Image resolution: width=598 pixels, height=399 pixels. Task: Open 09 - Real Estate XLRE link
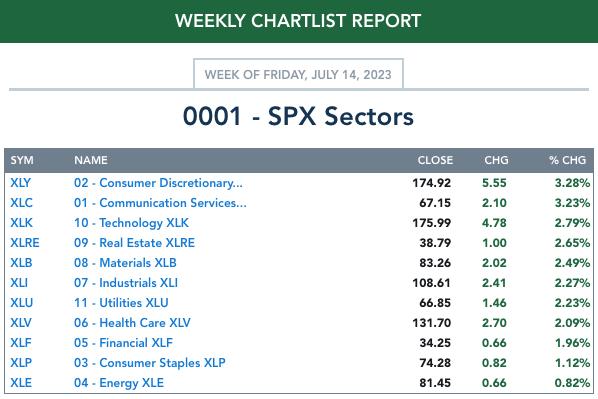point(134,243)
